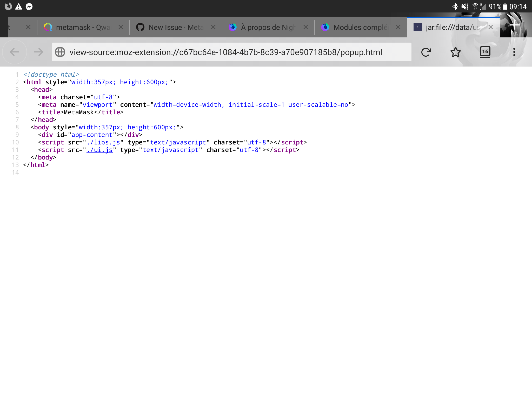Reload the current page
This screenshot has width=532, height=399.
tap(426, 52)
